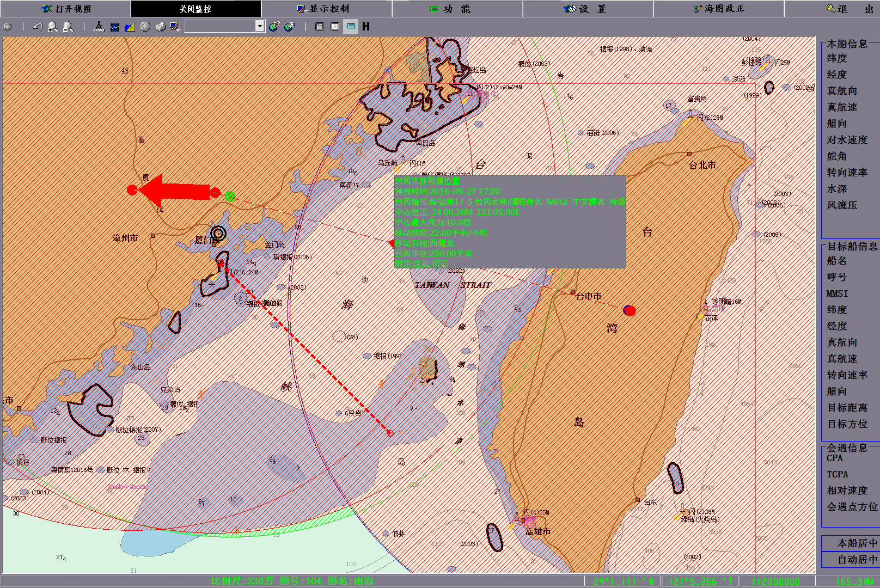Click the 南日岛 label on chart
Viewport: 880px width, 588px height.
pyautogui.click(x=425, y=143)
